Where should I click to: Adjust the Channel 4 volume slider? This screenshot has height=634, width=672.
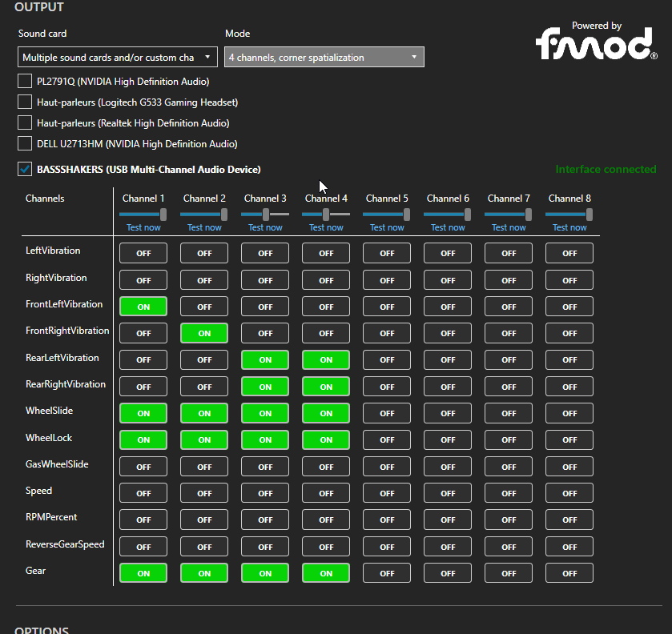tap(326, 215)
